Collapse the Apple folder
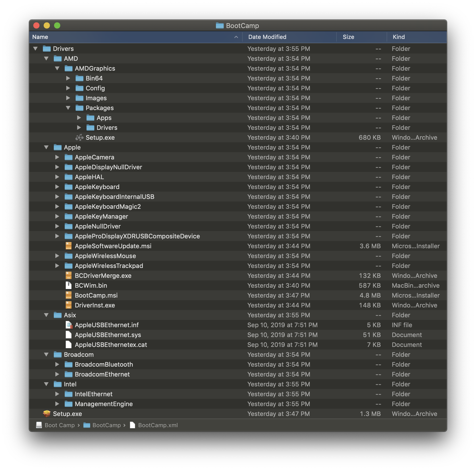Image resolution: width=476 pixels, height=470 pixels. pyautogui.click(x=47, y=147)
